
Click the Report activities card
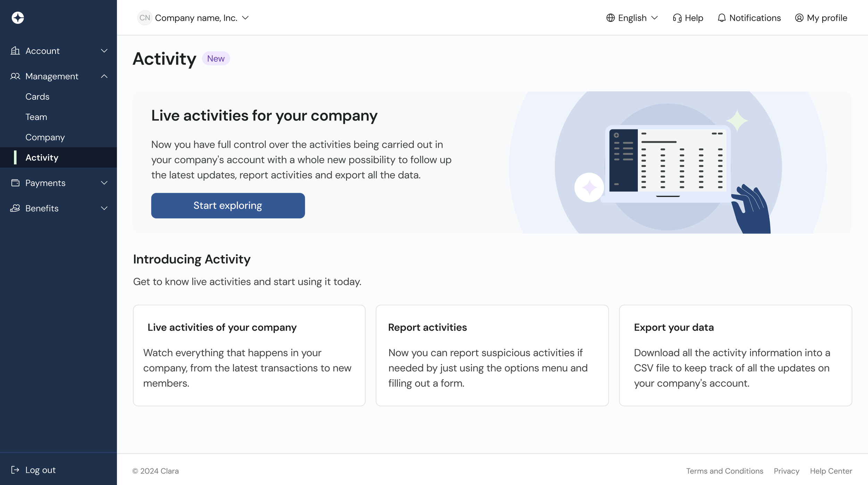pyautogui.click(x=492, y=355)
